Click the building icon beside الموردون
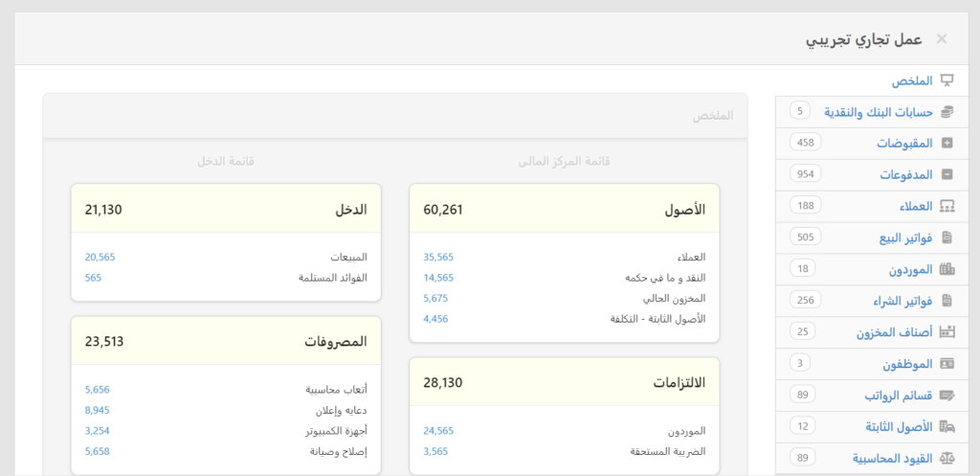This screenshot has width=980, height=476. [947, 269]
